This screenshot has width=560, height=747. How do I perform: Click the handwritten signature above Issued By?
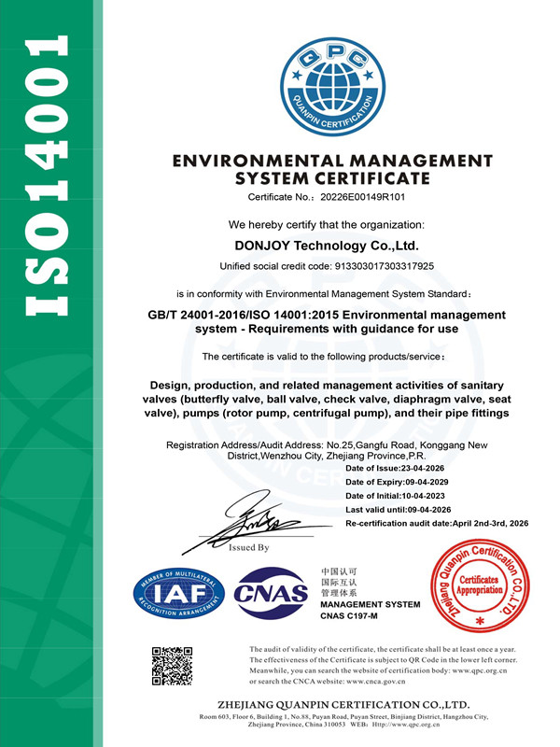257,523
